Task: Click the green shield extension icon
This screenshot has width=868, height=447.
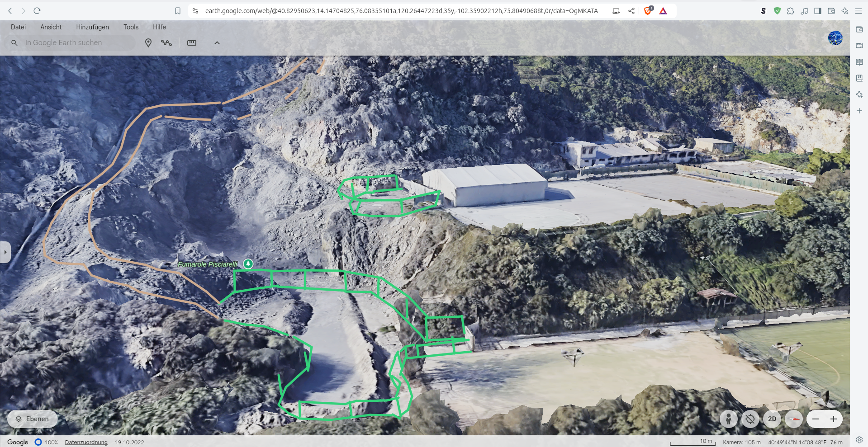Action: (x=777, y=11)
